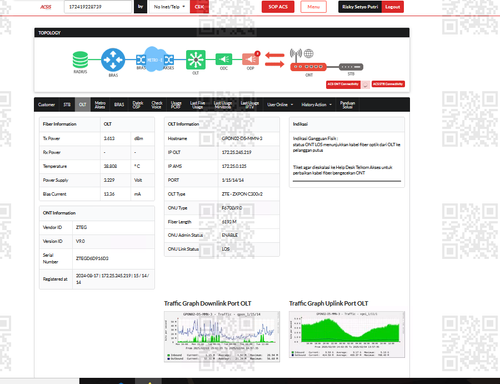Click the OLT Type ZTE-ZXPON value
Image resolution: width=500 pixels, height=384 pixels.
pyautogui.click(x=242, y=194)
